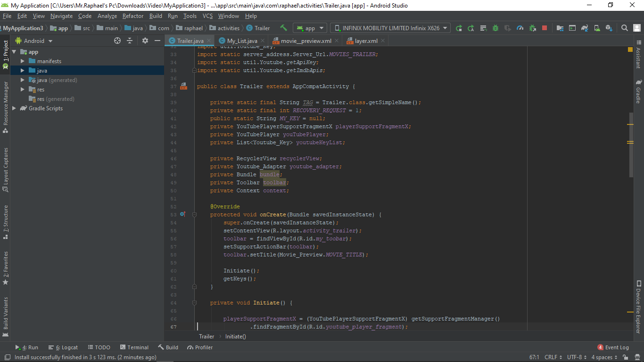Hide the Project tool window
This screenshot has height=362, width=644.
pyautogui.click(x=157, y=41)
